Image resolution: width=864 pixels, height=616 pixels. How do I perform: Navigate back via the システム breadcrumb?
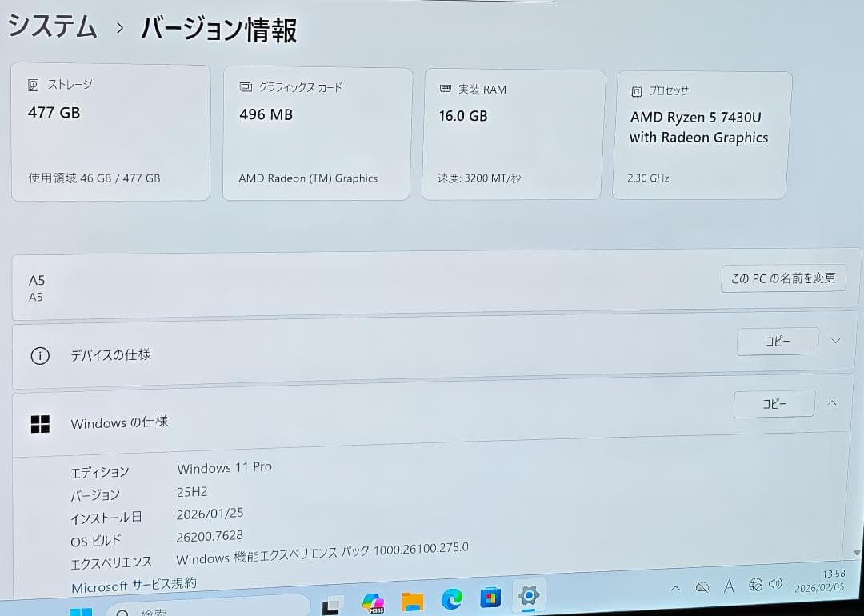point(53,26)
